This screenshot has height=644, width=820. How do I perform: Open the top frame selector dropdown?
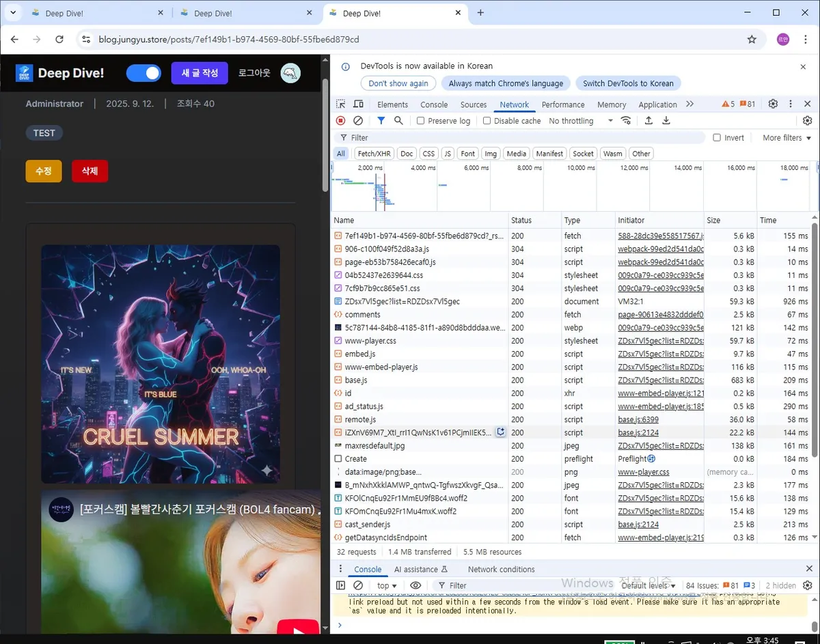[386, 585]
